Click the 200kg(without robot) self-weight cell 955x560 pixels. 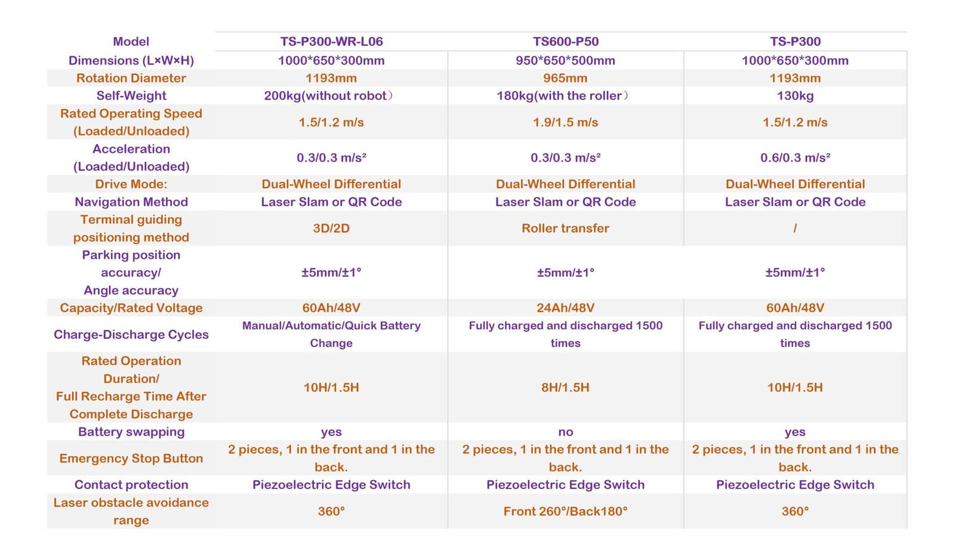tap(328, 96)
